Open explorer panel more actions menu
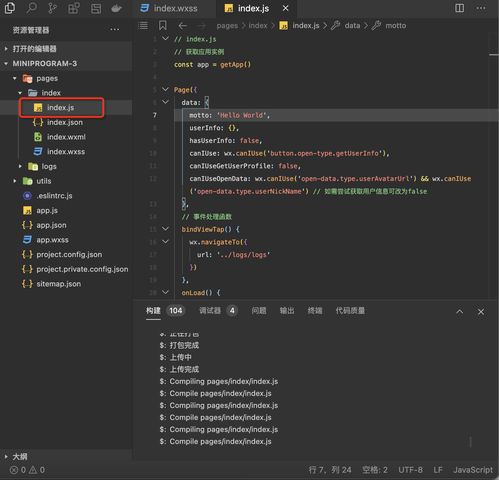The width and height of the screenshot is (499, 480). [115, 30]
